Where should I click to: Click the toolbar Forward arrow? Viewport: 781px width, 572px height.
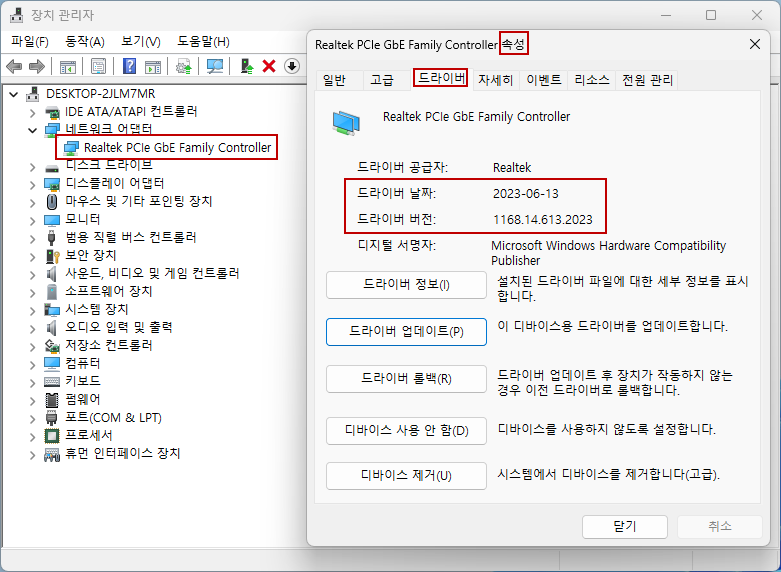37,66
